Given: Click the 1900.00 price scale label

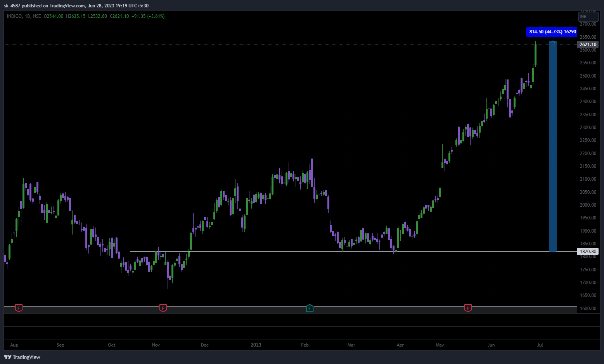Looking at the screenshot, I should [588, 231].
